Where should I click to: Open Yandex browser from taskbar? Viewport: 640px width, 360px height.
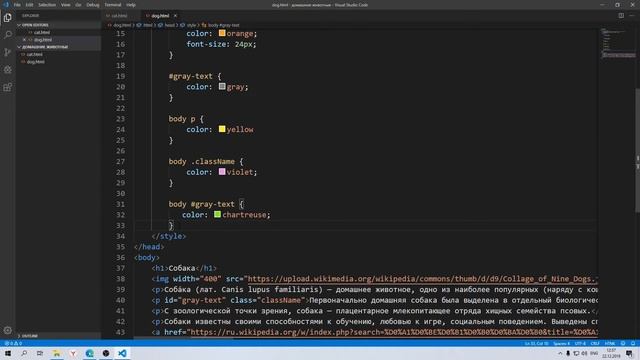(x=73, y=353)
